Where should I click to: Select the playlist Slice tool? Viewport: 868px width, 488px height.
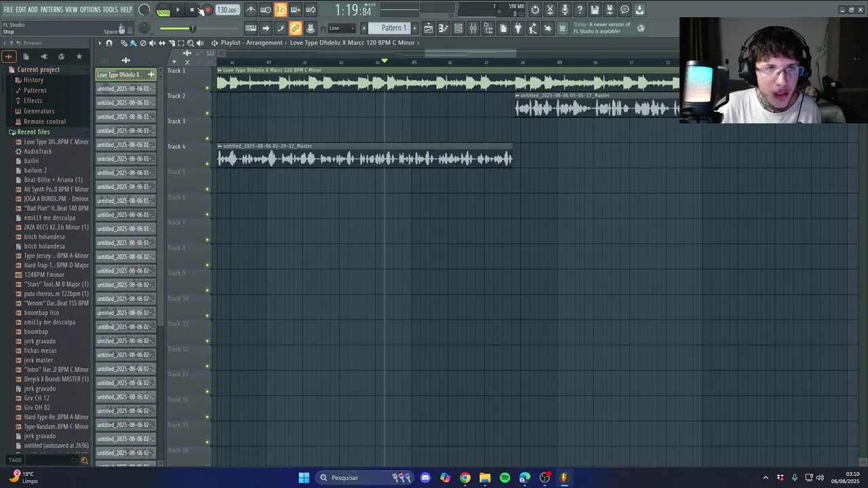coord(172,43)
